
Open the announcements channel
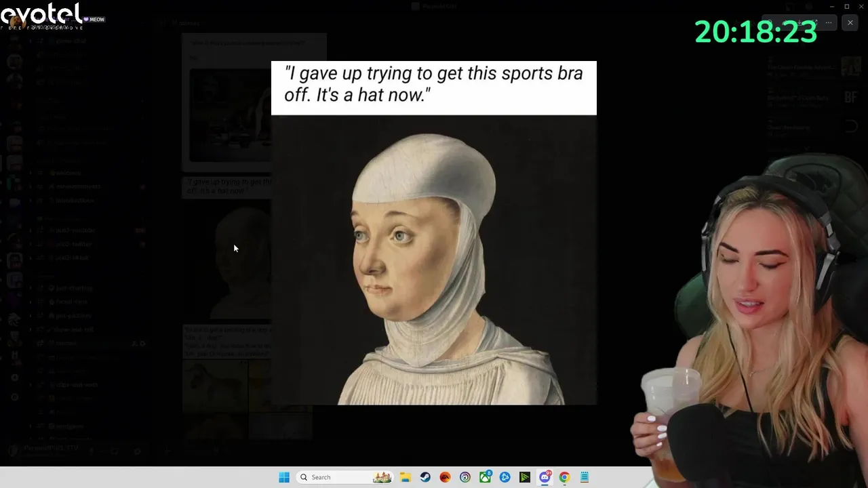coord(78,186)
